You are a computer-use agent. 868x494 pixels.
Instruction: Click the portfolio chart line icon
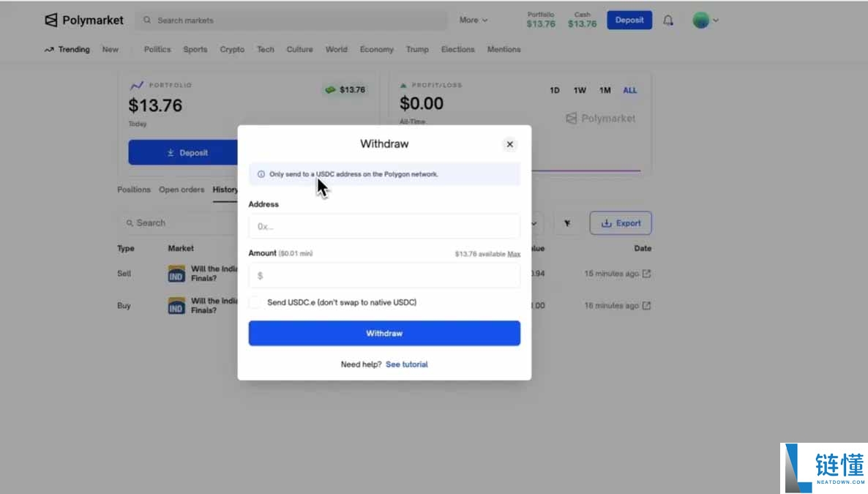[x=137, y=86]
